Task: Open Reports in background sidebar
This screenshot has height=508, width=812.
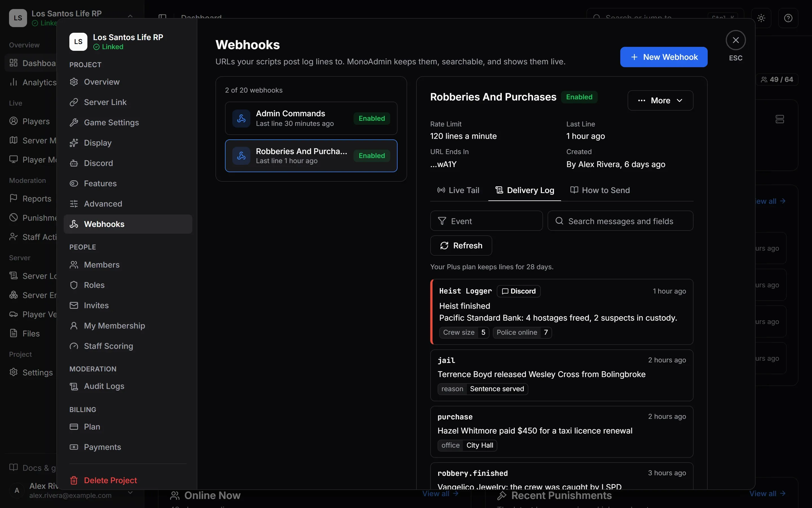Action: [x=31, y=199]
